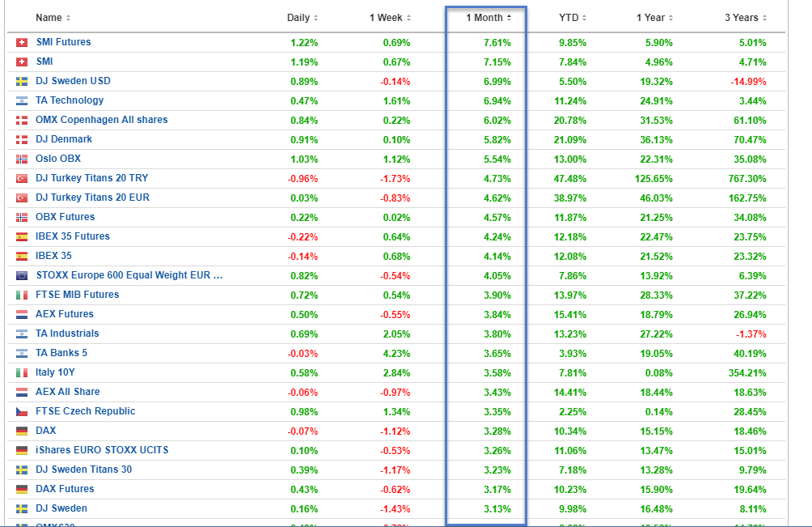Open the DJ Sweden USD link

[73, 81]
